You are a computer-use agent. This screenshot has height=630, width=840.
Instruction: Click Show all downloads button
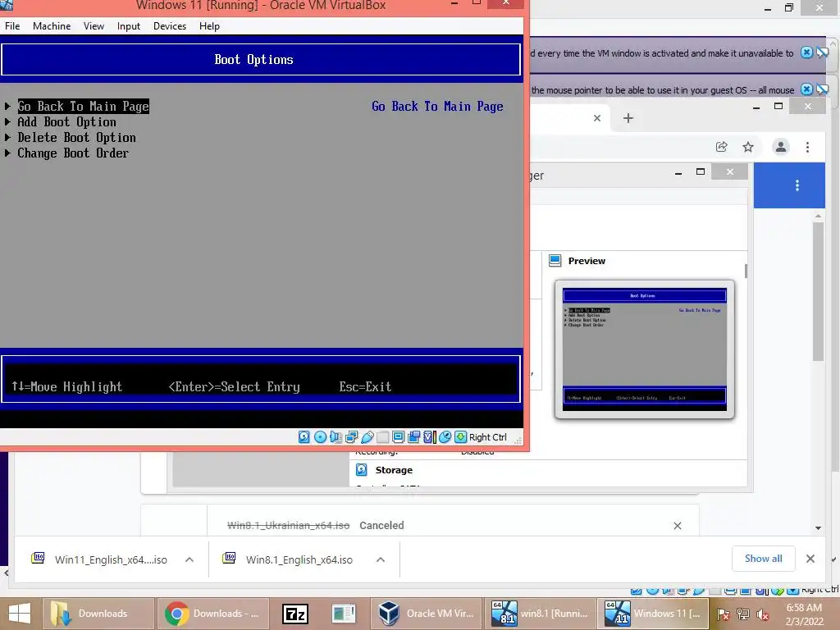(764, 559)
